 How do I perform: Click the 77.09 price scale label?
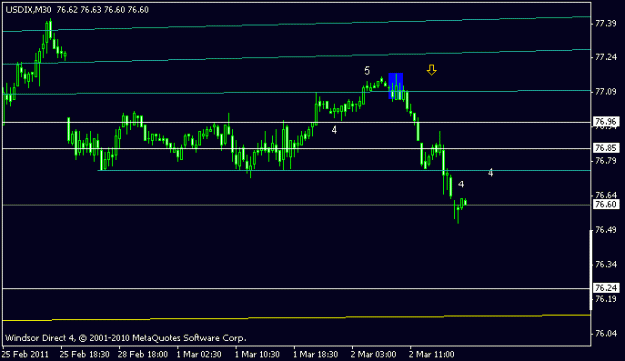point(605,92)
